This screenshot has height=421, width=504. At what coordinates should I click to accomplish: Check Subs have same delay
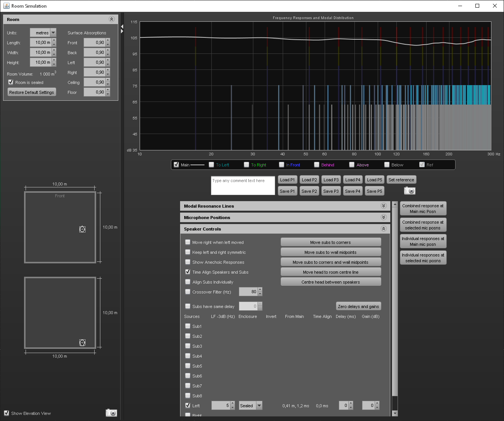coord(188,306)
